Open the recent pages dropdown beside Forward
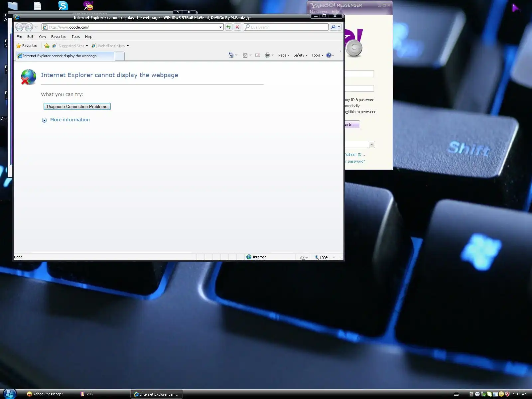 tap(36, 27)
